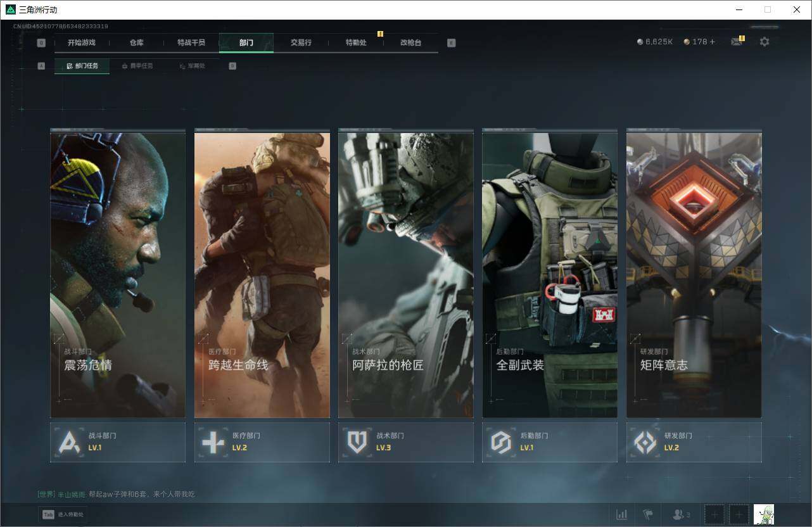Switch to the 开始游戏 tab
Image resolution: width=812 pixels, height=527 pixels.
click(82, 43)
